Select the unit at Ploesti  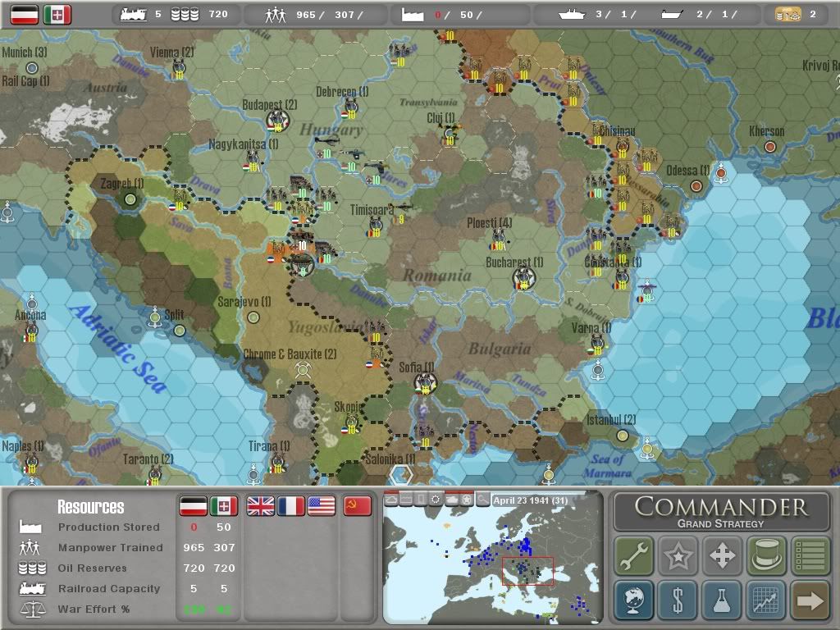point(499,240)
